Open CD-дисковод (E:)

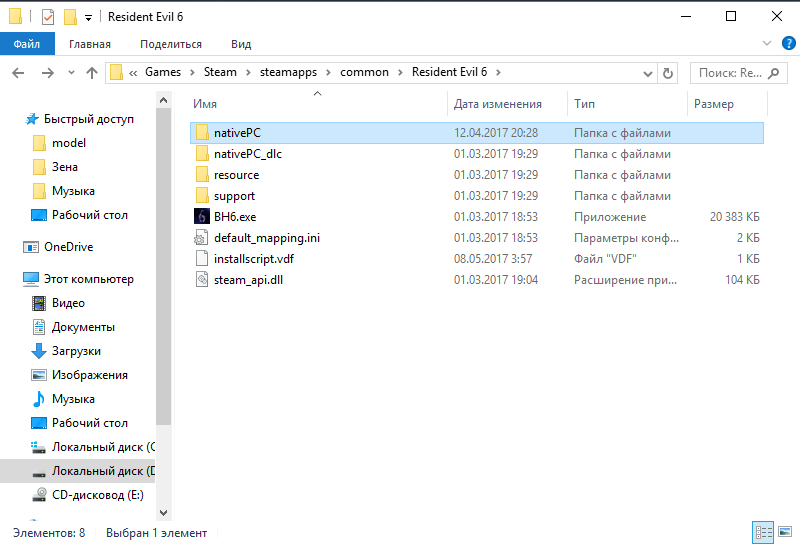[x=88, y=495]
